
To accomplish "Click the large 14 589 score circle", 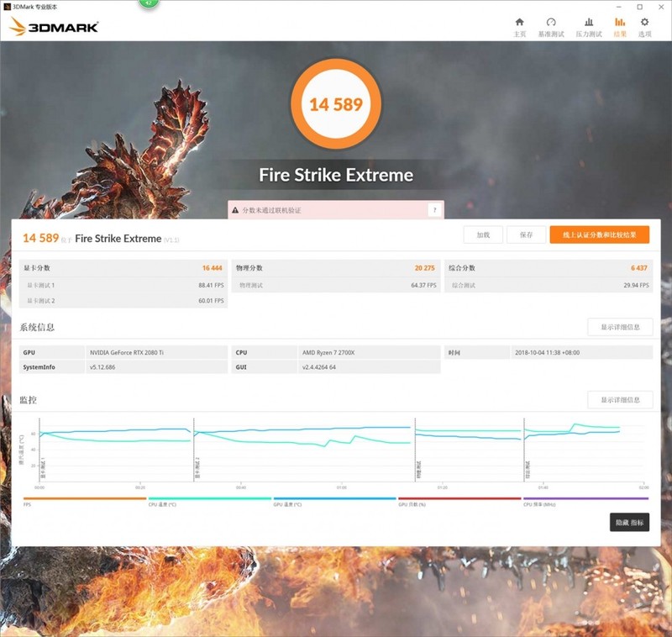I will tap(336, 104).
